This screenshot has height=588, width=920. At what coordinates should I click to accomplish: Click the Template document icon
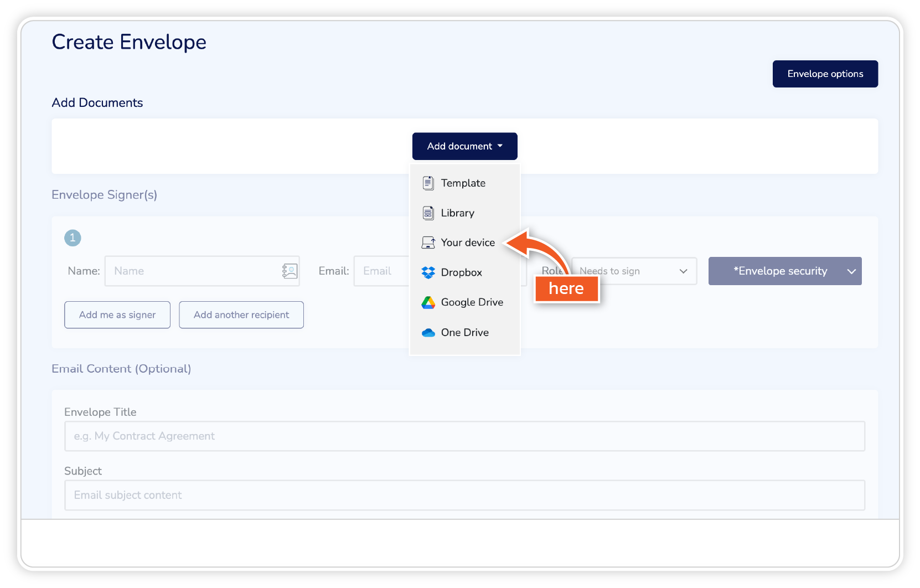point(428,183)
